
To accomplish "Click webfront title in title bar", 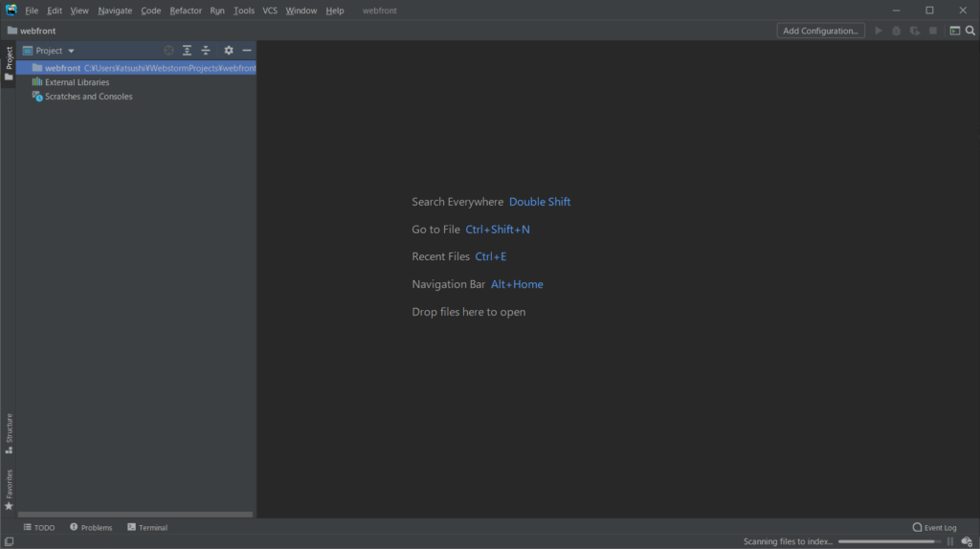I will (379, 11).
